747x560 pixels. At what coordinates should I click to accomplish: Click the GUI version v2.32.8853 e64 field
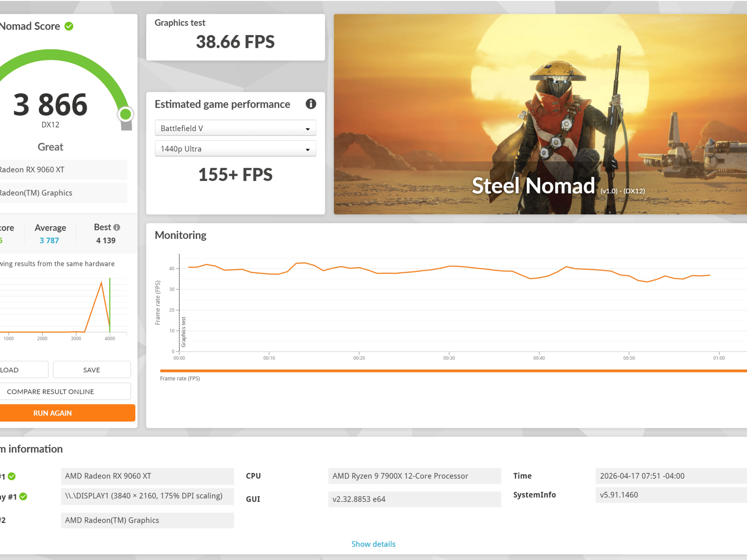[414, 499]
